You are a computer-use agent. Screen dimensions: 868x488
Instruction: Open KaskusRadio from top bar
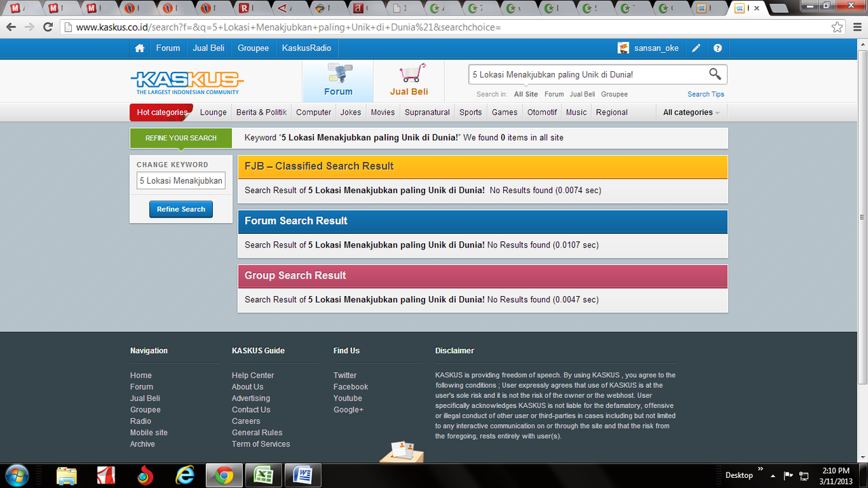[307, 48]
